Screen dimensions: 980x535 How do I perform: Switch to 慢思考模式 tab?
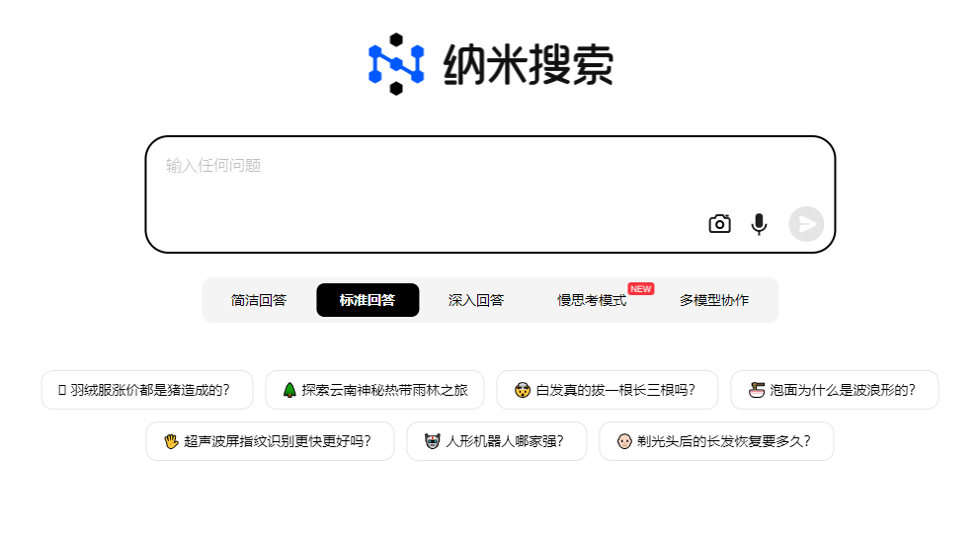coord(592,300)
